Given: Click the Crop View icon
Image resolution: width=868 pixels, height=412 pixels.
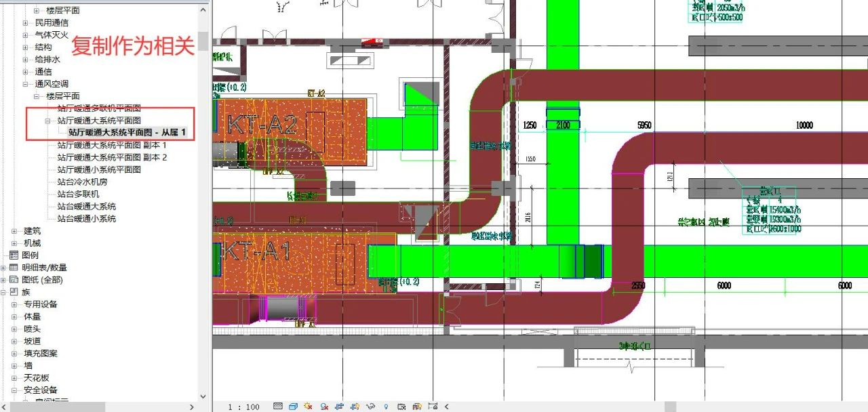Looking at the screenshot, I should point(339,407).
